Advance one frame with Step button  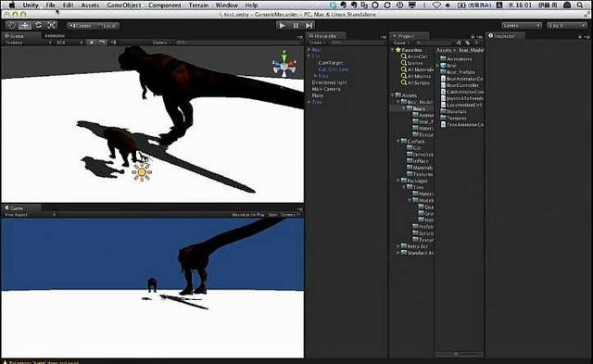pos(309,25)
